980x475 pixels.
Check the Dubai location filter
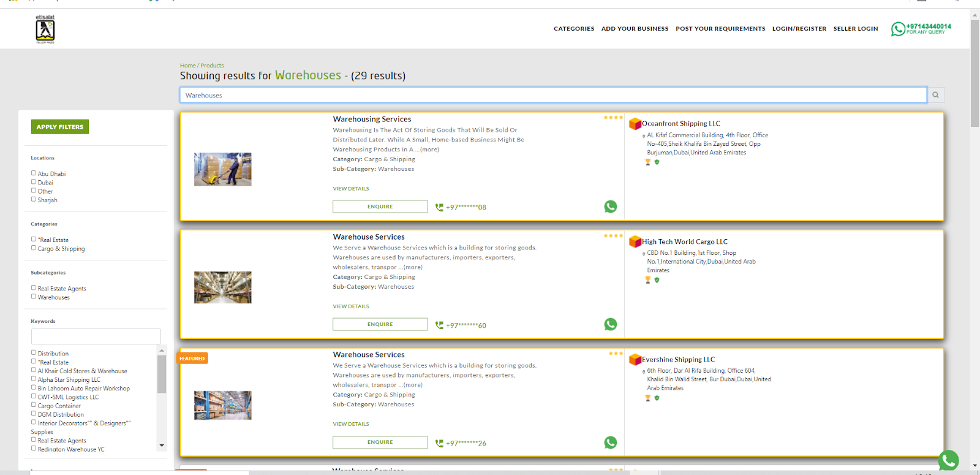click(34, 181)
